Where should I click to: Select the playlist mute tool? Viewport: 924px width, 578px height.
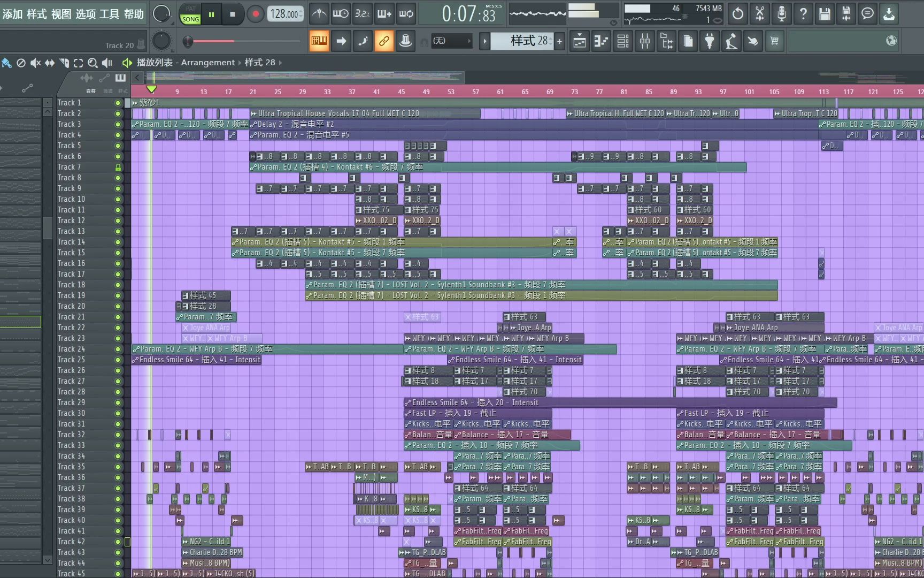pos(35,63)
